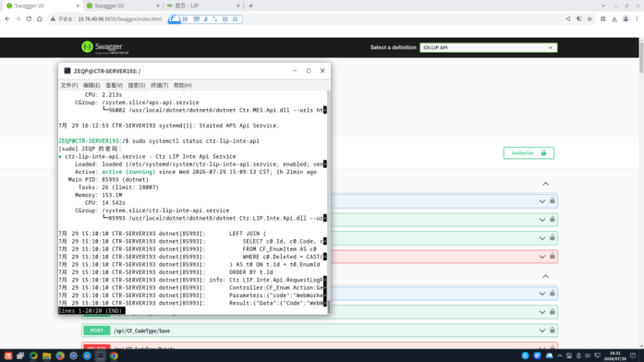
Task: Click the terminal window title bar icon
Action: tap(67, 71)
